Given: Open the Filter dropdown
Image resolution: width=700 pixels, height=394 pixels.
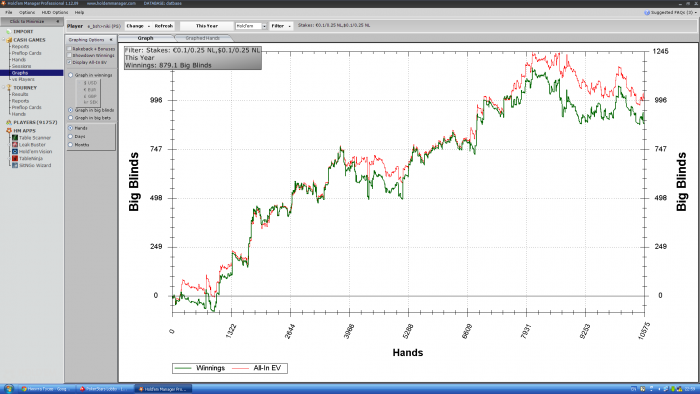Looking at the screenshot, I should point(281,26).
